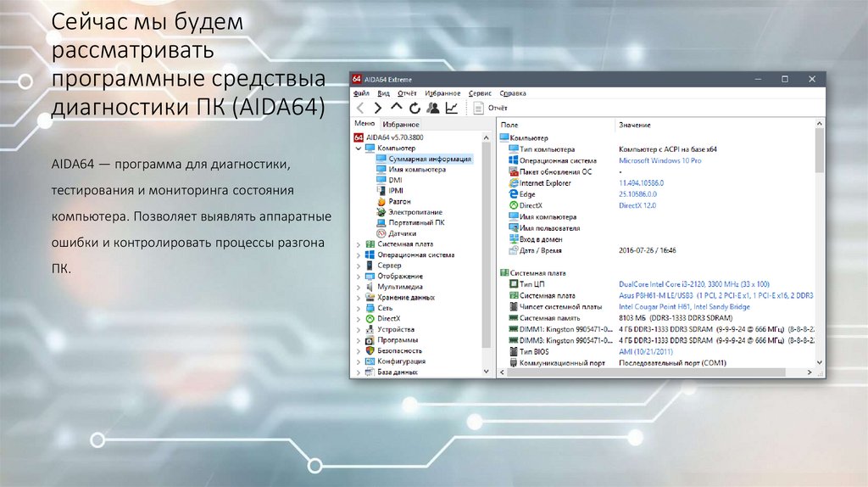Screen dimensions: 868x487
Task: Open the Intel Cougar Point H61 link
Action: (684, 307)
